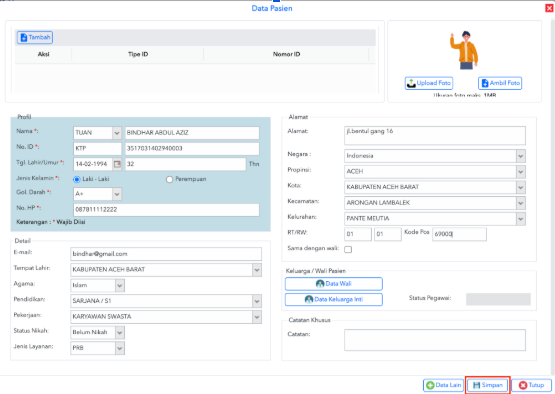Viewport: 555px width, 394px height.
Task: Open the TUAN title dropdown
Action: click(117, 133)
